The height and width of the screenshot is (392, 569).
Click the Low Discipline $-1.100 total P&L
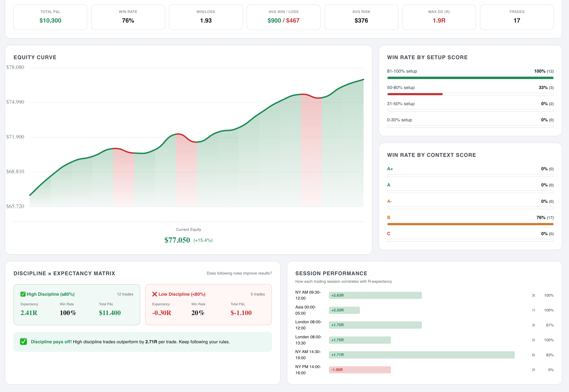pyautogui.click(x=241, y=313)
